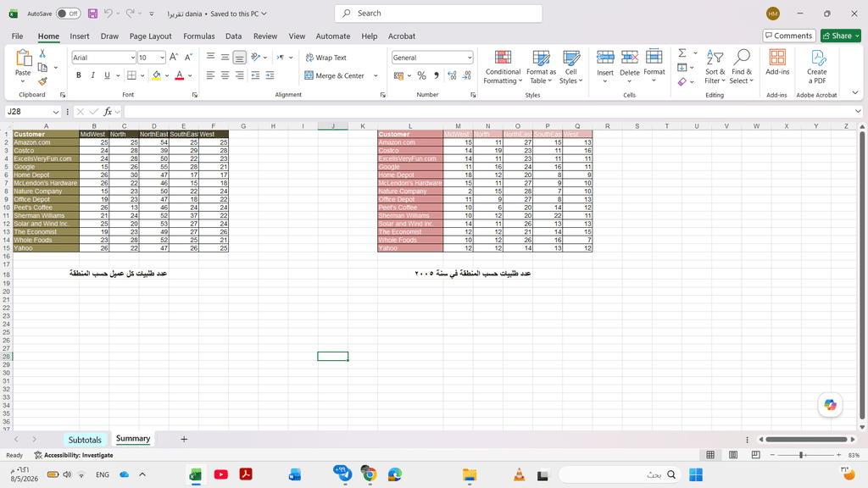Open the Page Layout tab
This screenshot has height=488, width=868.
pos(151,36)
